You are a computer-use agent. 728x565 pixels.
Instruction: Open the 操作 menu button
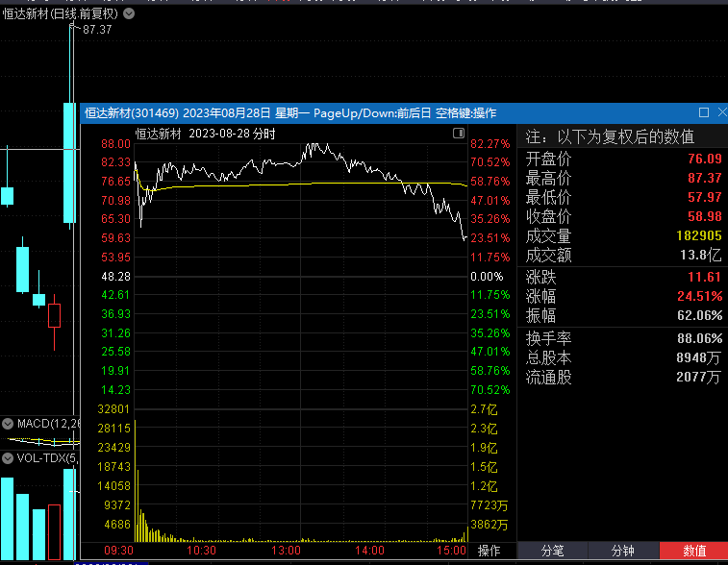coord(489,551)
